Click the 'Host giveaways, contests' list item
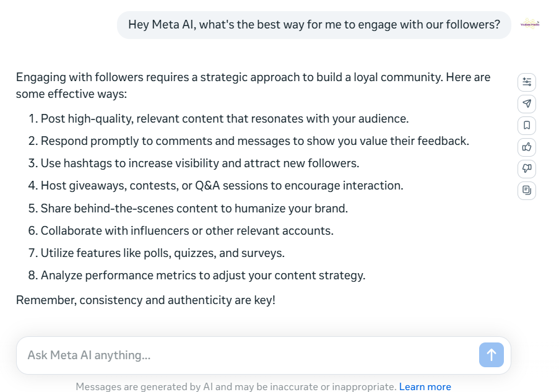559x392 pixels. pyautogui.click(x=222, y=186)
